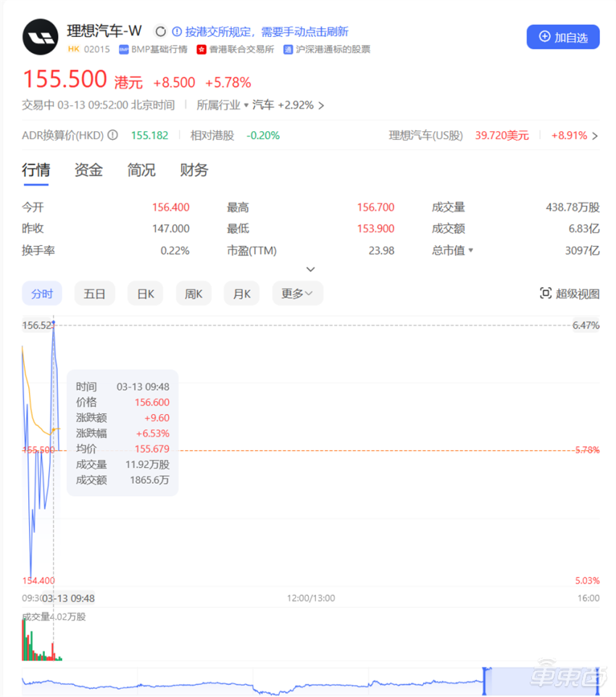This screenshot has width=616, height=697.
Task: Click the 相对港股 -0.20% value
Action: (x=263, y=136)
